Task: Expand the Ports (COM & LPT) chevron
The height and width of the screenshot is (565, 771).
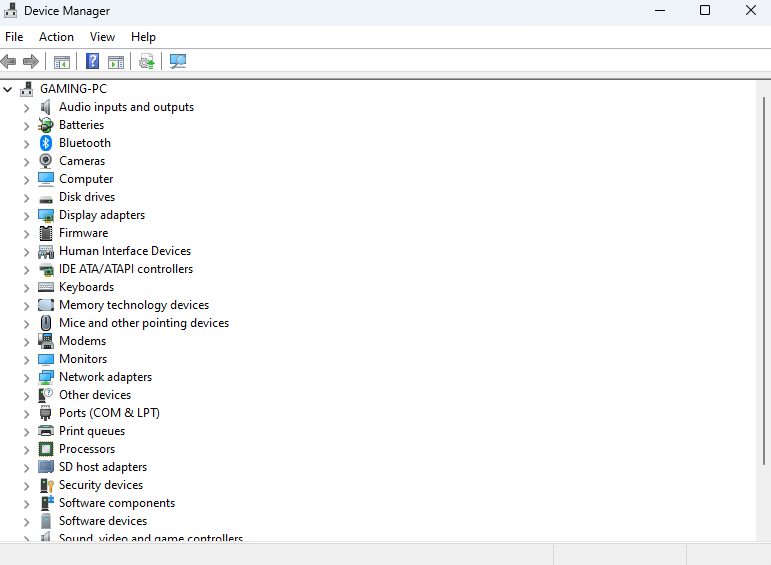Action: (27, 414)
